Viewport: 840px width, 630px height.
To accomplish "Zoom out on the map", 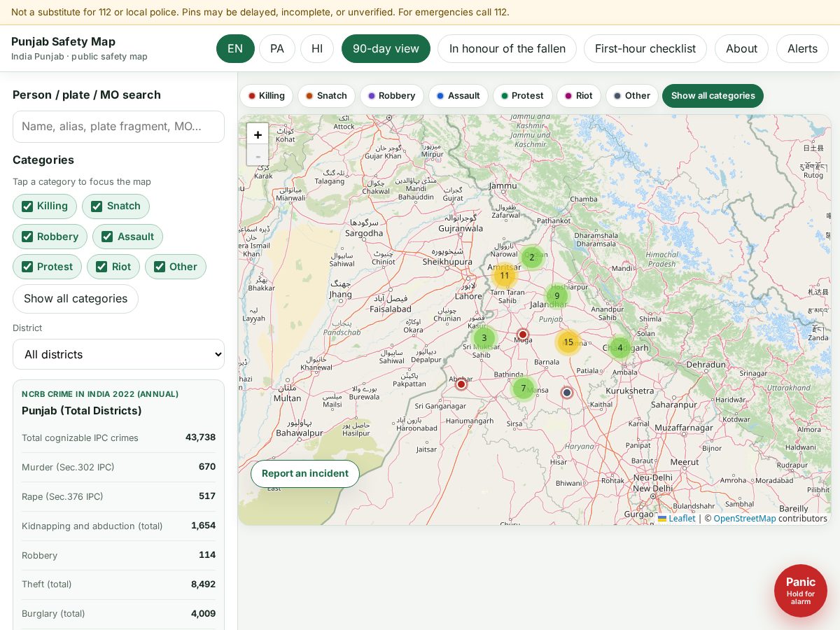I will click(258, 155).
